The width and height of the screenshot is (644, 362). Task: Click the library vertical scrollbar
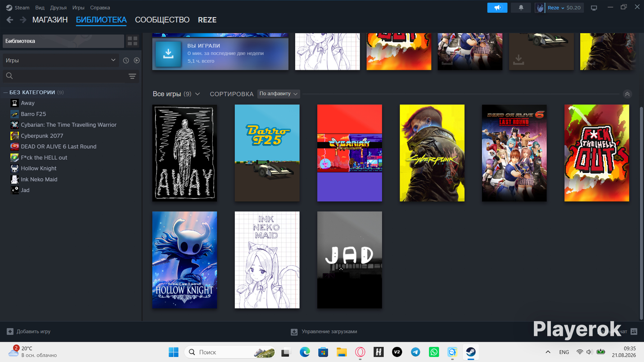(x=641, y=214)
